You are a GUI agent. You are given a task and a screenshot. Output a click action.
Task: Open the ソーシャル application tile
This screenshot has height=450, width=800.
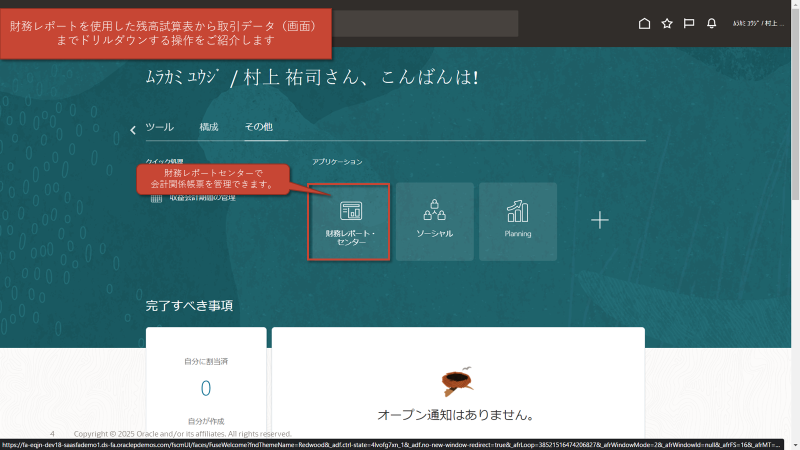point(435,222)
